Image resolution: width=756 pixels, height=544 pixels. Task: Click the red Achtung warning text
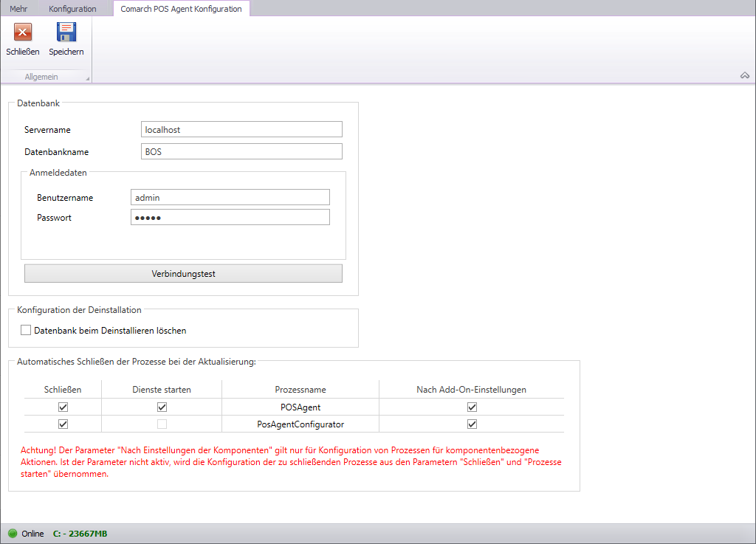pos(291,462)
